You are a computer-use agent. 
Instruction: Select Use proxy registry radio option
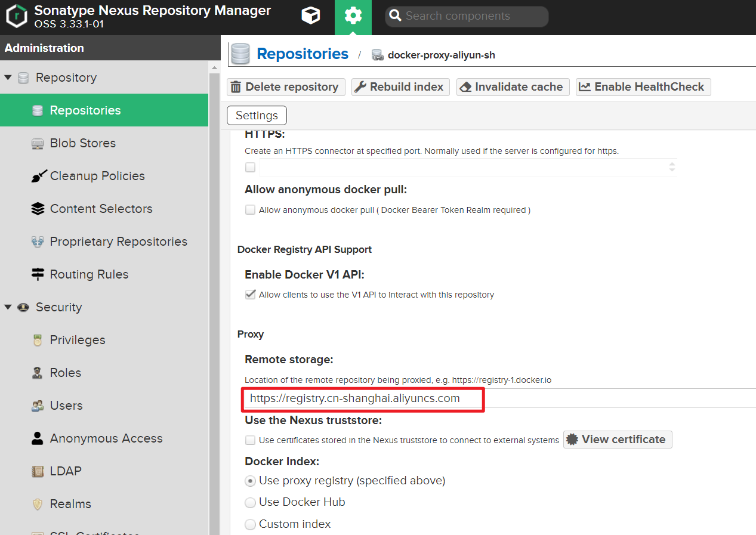251,481
